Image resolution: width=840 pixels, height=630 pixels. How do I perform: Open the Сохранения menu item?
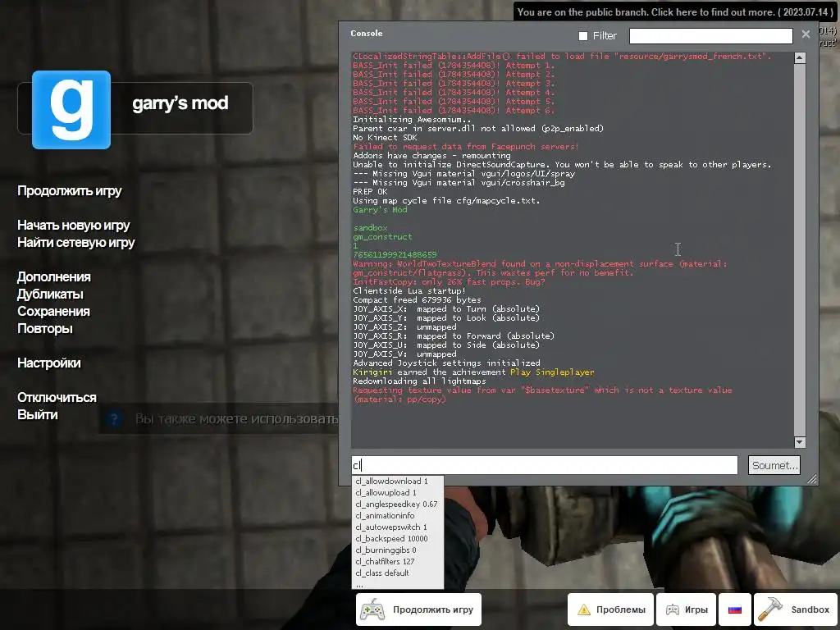click(x=53, y=311)
